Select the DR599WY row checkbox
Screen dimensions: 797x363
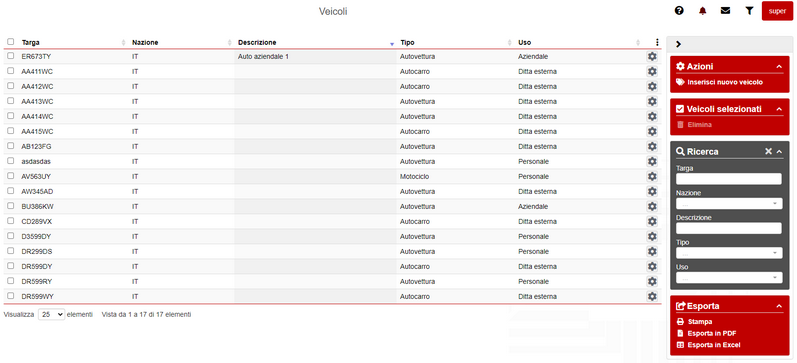click(11, 296)
